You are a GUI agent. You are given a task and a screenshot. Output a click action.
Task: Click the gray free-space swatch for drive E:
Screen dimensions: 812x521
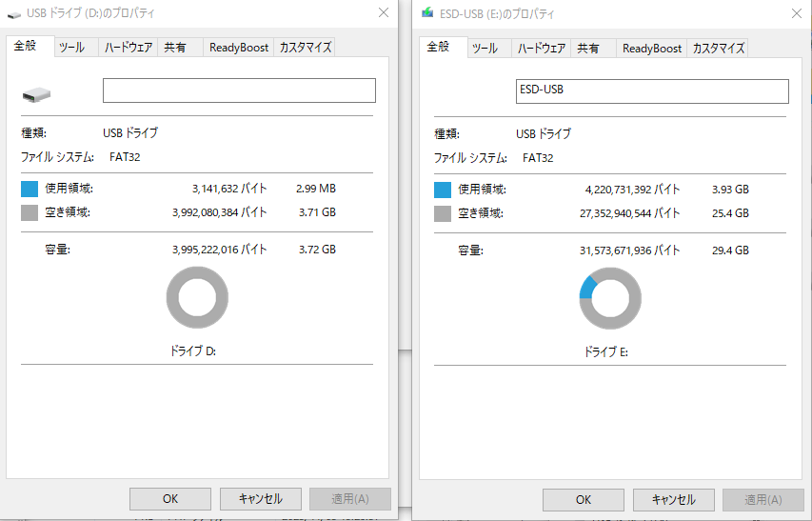coord(443,213)
